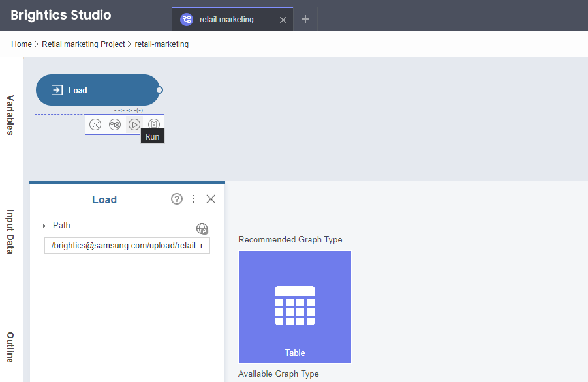Viewport: 588px width, 382px height.
Task: Click the Recommended Graph Type label
Action: click(290, 240)
